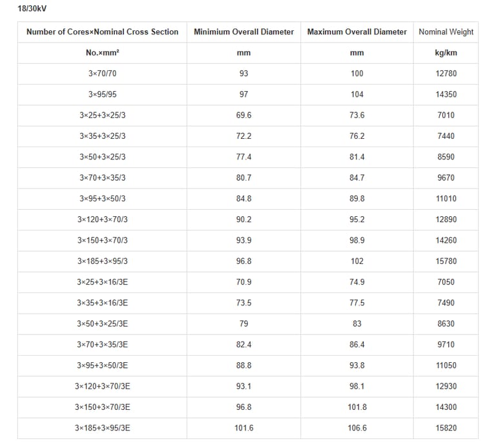The image size is (496, 448).
Task: Select the Maximum Overall Diameter column header
Action: 357,32
